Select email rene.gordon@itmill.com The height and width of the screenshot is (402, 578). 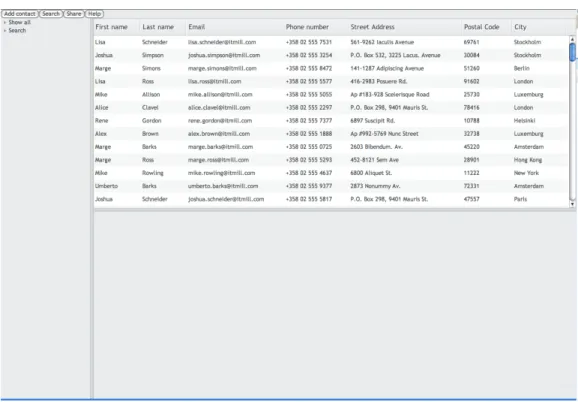click(220, 121)
